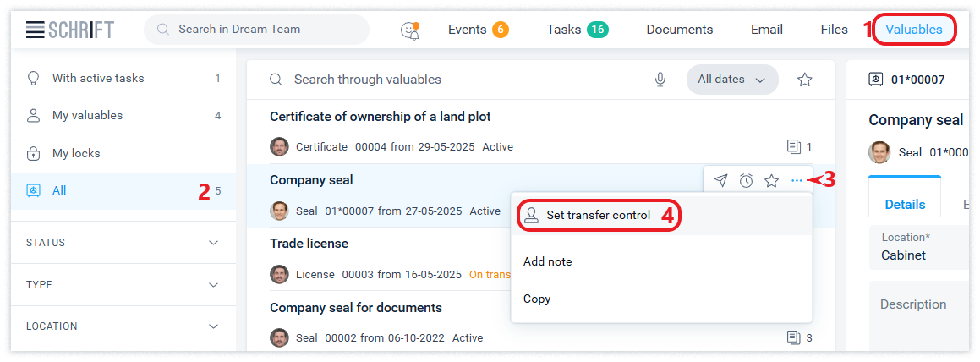Open the All dates dropdown
Screen dimensions: 980x362
[731, 80]
